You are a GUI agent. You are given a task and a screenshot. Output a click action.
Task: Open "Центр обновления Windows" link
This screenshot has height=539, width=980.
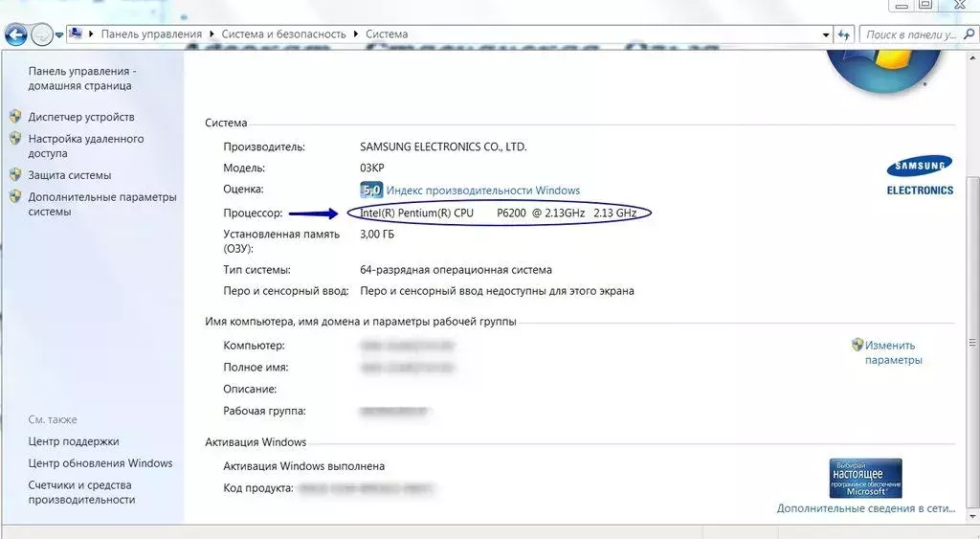click(100, 463)
